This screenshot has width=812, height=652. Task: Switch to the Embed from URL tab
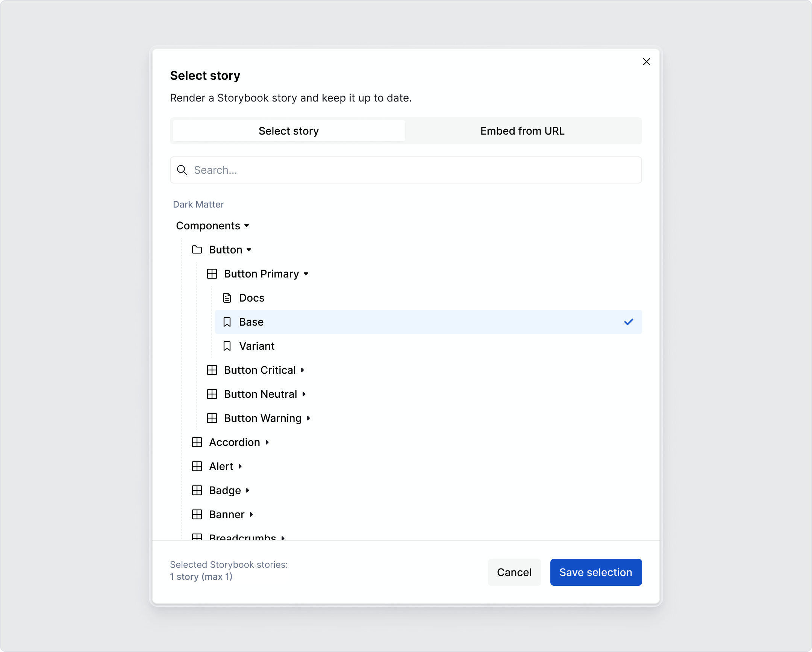pyautogui.click(x=522, y=131)
